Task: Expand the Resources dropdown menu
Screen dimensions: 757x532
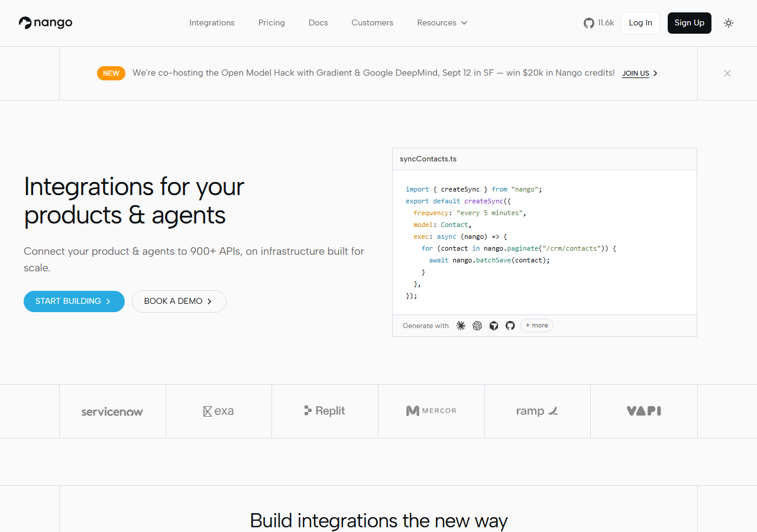Action: click(x=442, y=23)
